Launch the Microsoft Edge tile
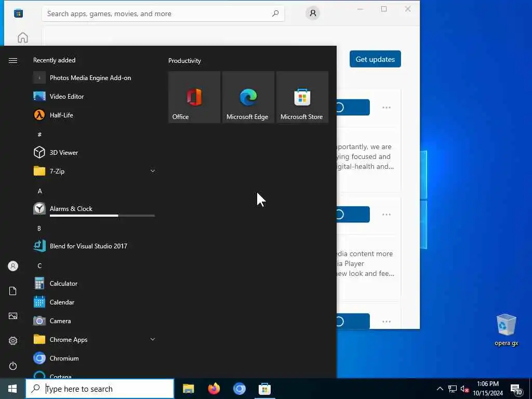532x399 pixels. pos(248,97)
